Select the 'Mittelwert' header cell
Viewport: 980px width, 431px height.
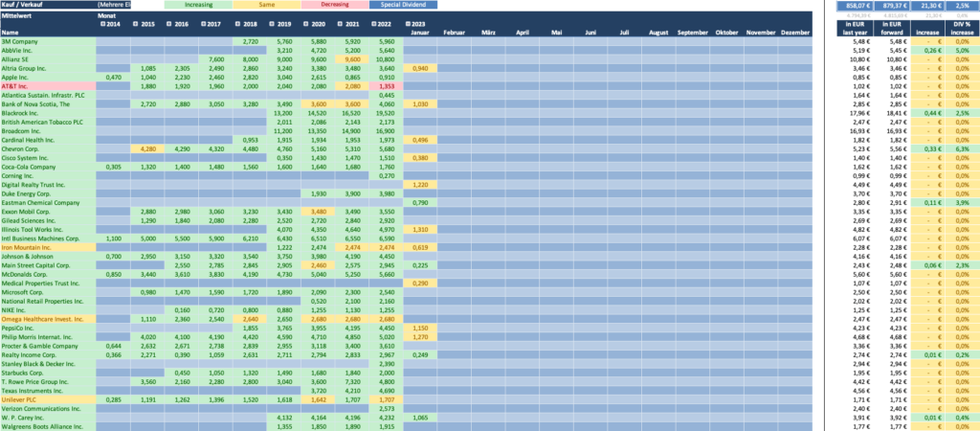(x=48, y=15)
